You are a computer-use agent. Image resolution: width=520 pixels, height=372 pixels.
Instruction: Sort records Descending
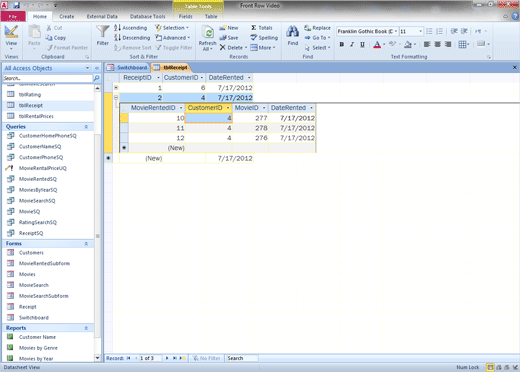(x=132, y=38)
